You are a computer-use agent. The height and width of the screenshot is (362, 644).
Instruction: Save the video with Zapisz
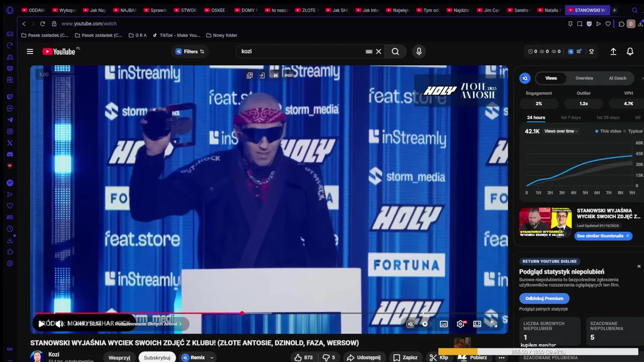(405, 357)
